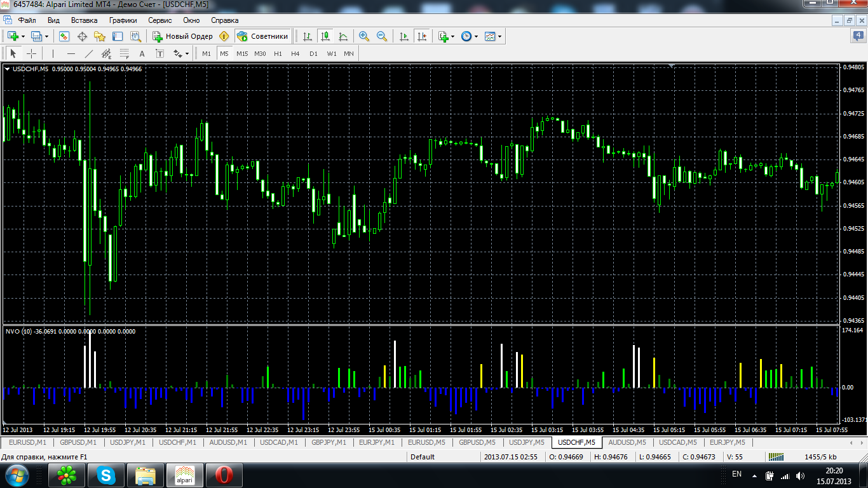The image size is (868, 488).
Task: Open the Profiles toolbar icon
Action: click(36, 36)
